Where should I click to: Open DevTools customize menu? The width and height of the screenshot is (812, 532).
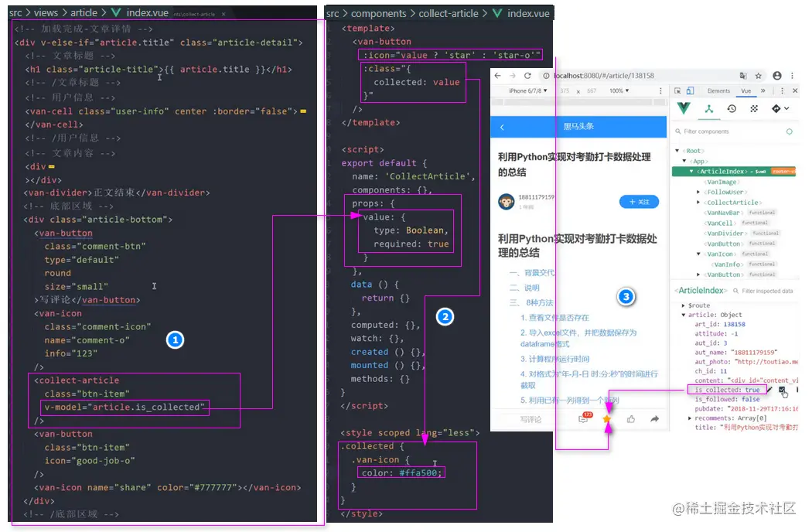coord(783,90)
